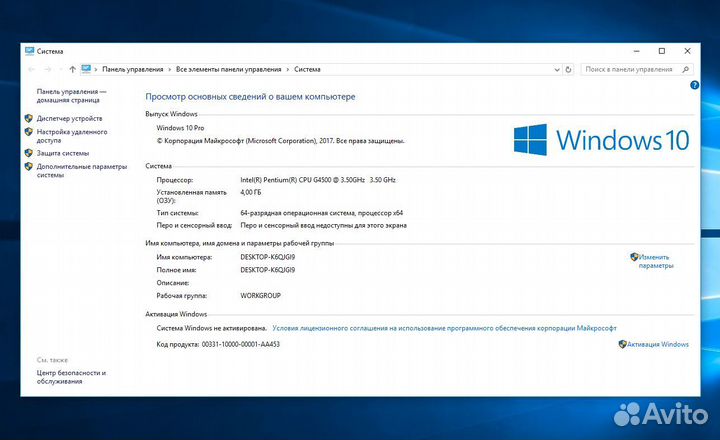Open the recent locations dropdown arrow
This screenshot has width=720, height=440.
(x=61, y=69)
